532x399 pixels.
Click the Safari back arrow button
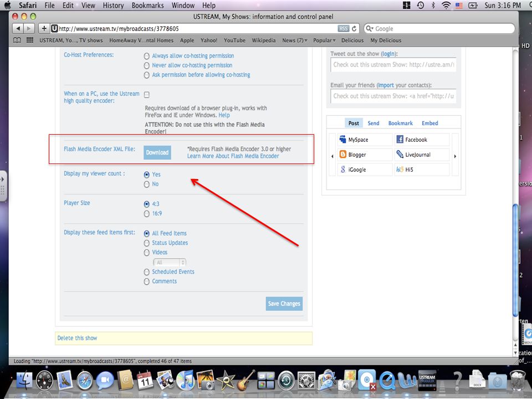(18, 28)
